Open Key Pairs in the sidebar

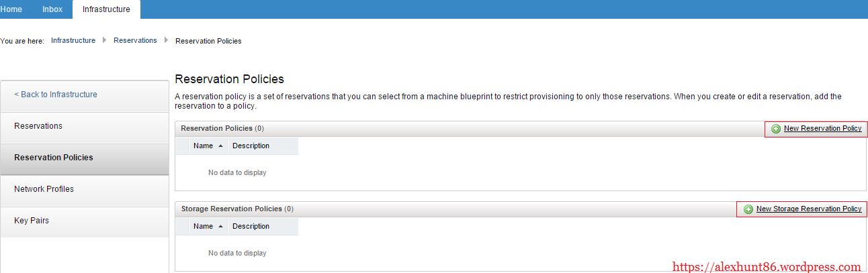(32, 221)
